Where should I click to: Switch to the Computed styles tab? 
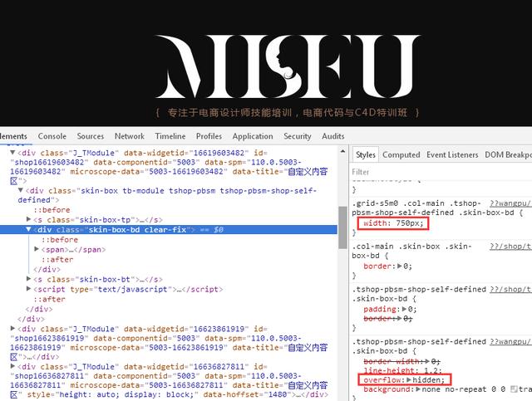click(401, 155)
